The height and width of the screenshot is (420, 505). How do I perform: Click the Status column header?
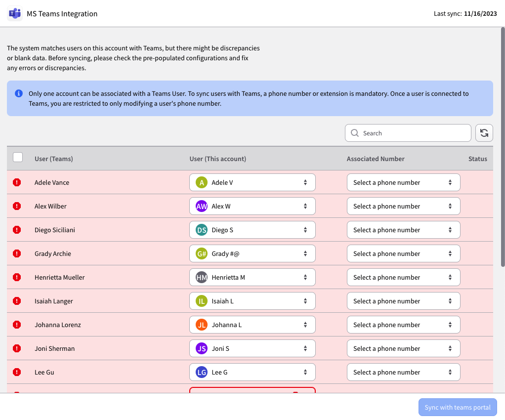478,159
